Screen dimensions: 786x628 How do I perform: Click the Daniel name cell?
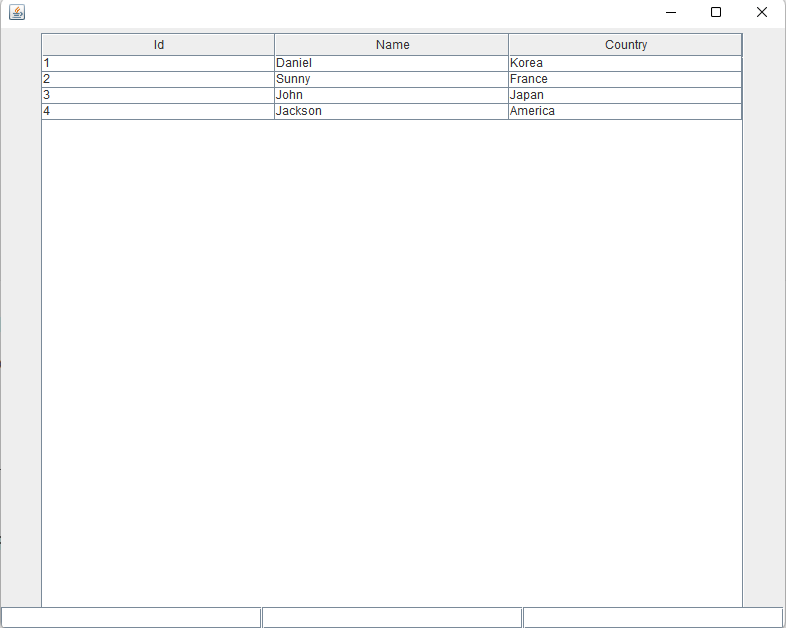(391, 63)
